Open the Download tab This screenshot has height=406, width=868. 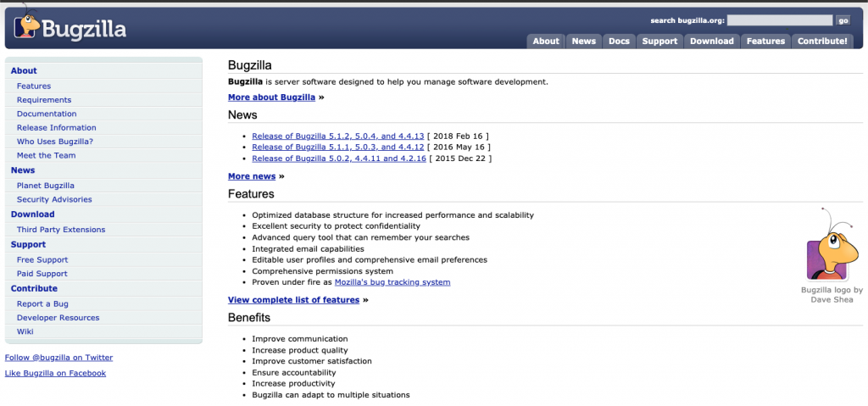click(712, 41)
